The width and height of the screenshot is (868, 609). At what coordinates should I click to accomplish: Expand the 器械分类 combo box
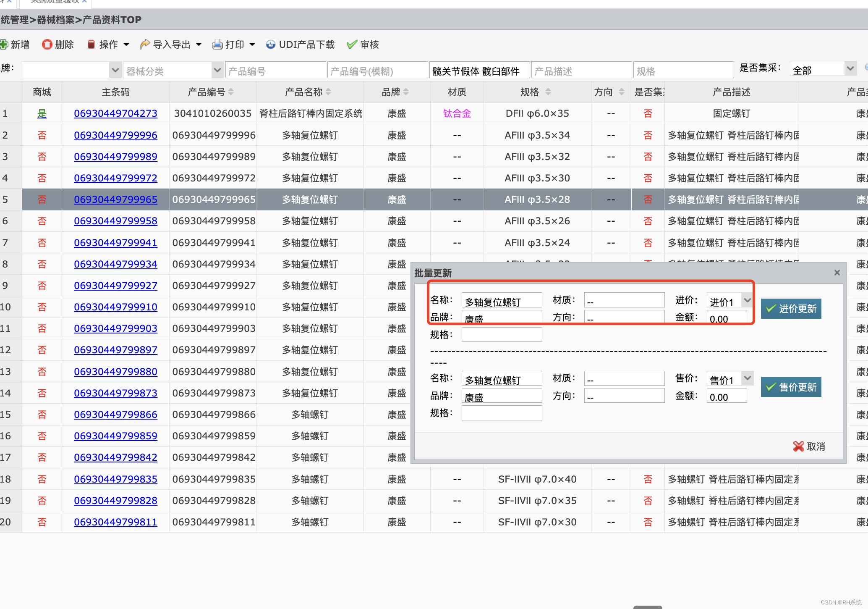coord(217,70)
